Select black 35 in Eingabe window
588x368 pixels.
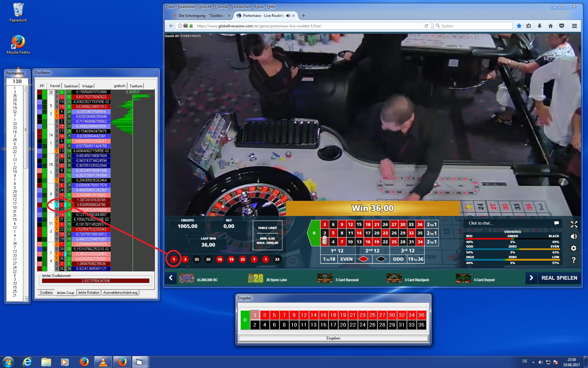421,325
